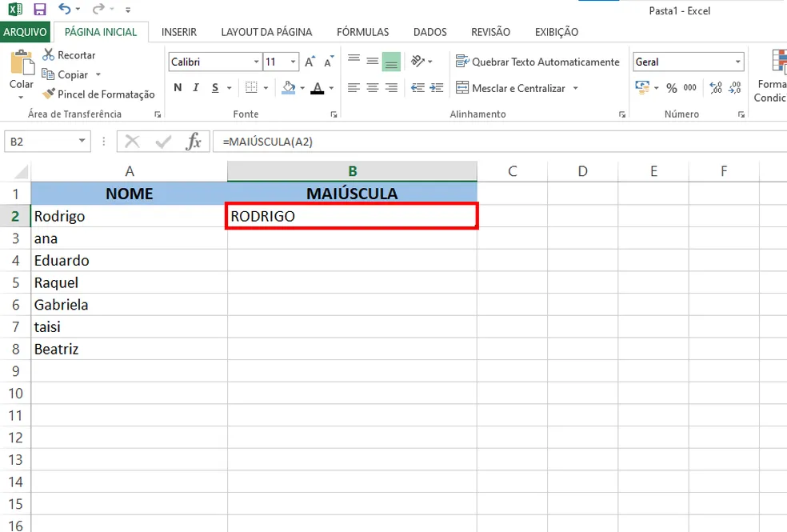Click the insert function fx icon
This screenshot has height=532, width=787.
tap(194, 142)
